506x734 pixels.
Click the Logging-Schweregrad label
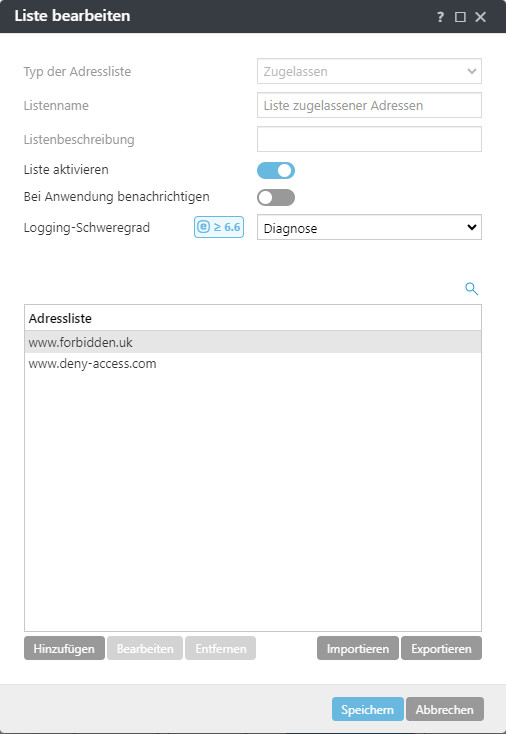coord(87,228)
